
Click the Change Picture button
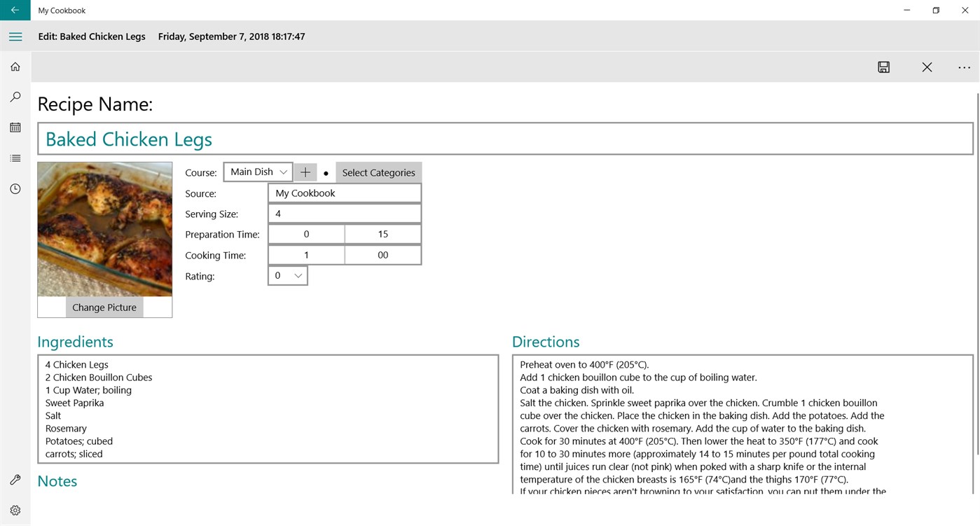104,307
